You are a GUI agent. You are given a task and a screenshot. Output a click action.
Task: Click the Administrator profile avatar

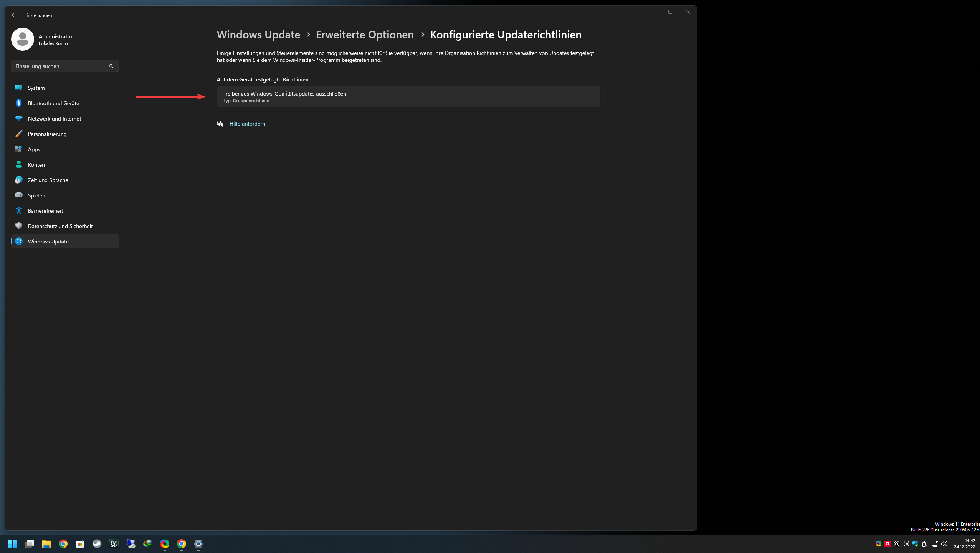[x=23, y=39]
